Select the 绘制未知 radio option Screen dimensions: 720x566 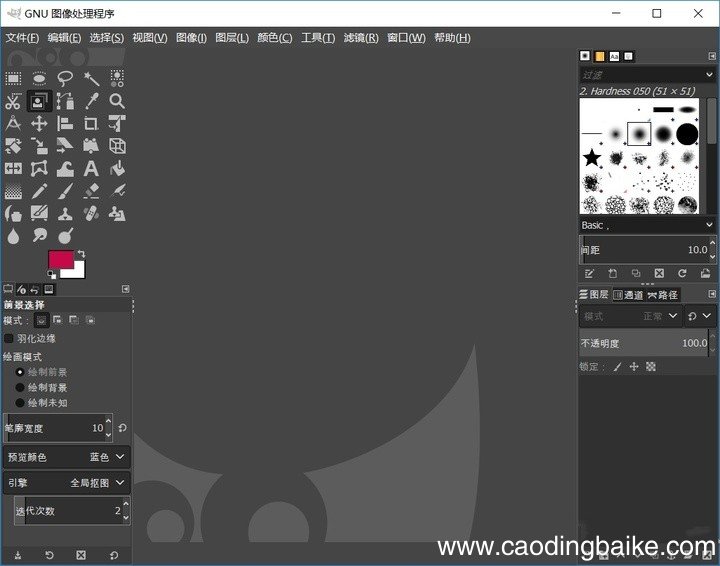[x=19, y=403]
